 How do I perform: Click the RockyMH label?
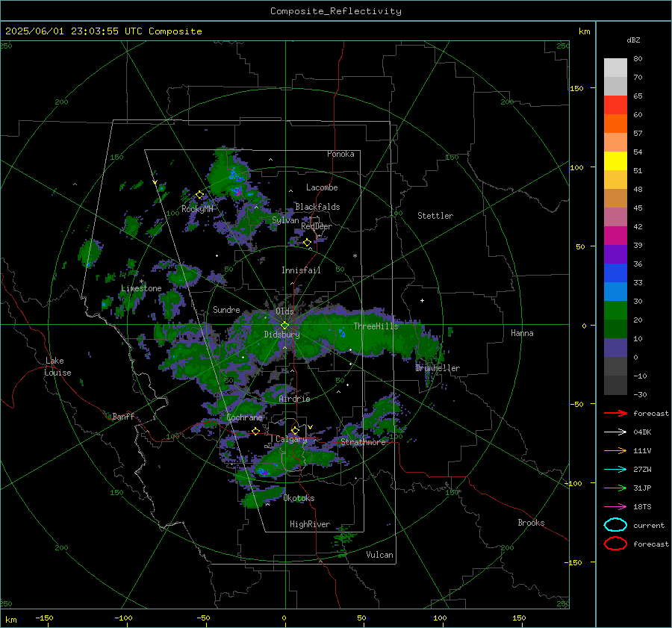(x=197, y=209)
